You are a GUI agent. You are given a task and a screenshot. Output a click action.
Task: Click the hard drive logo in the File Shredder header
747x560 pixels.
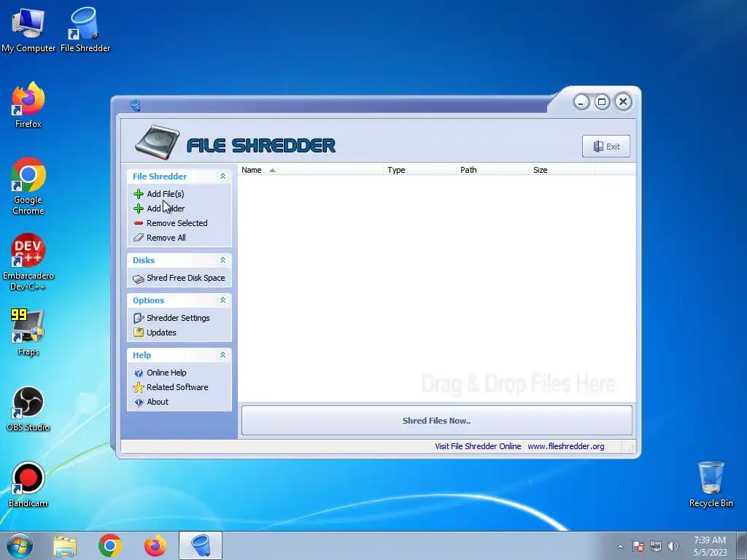158,142
